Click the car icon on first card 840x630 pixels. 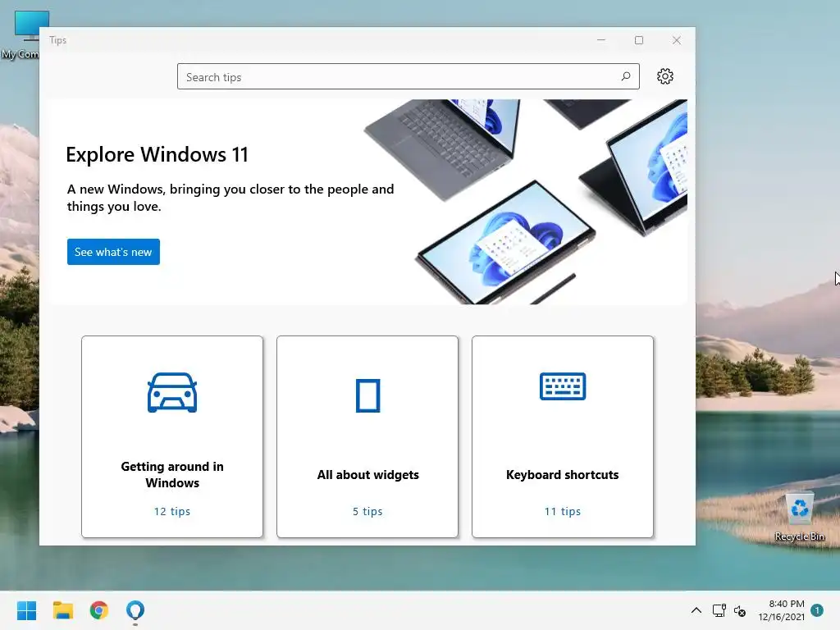tap(172, 393)
